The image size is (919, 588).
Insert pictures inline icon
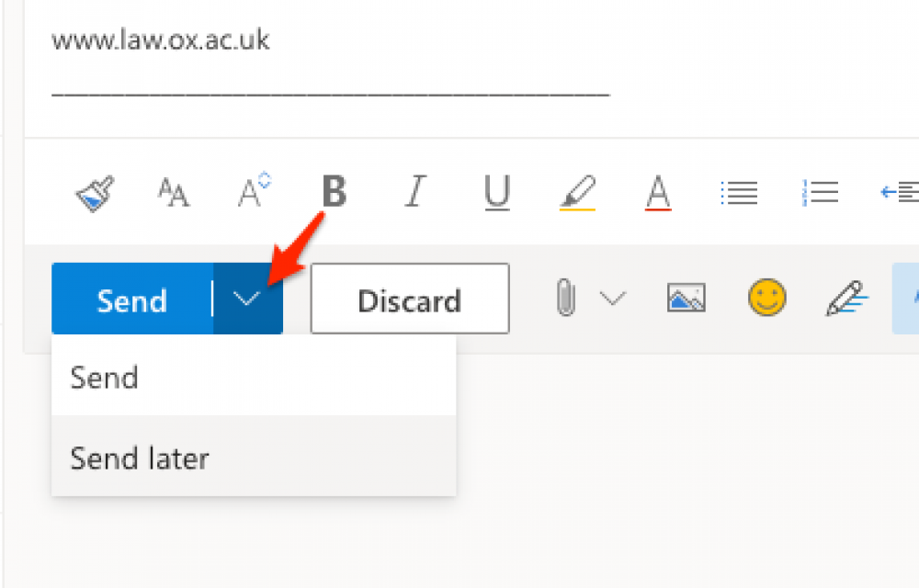coord(686,298)
